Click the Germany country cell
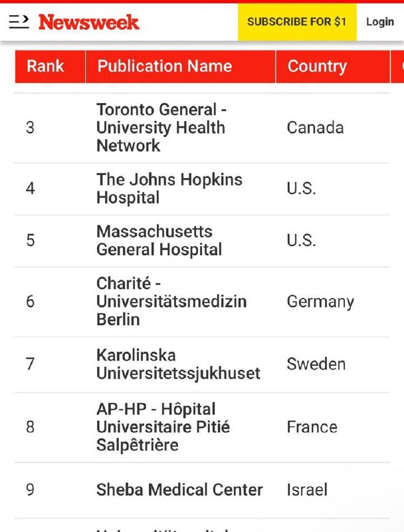Screen dimensions: 404x532 point(320,302)
